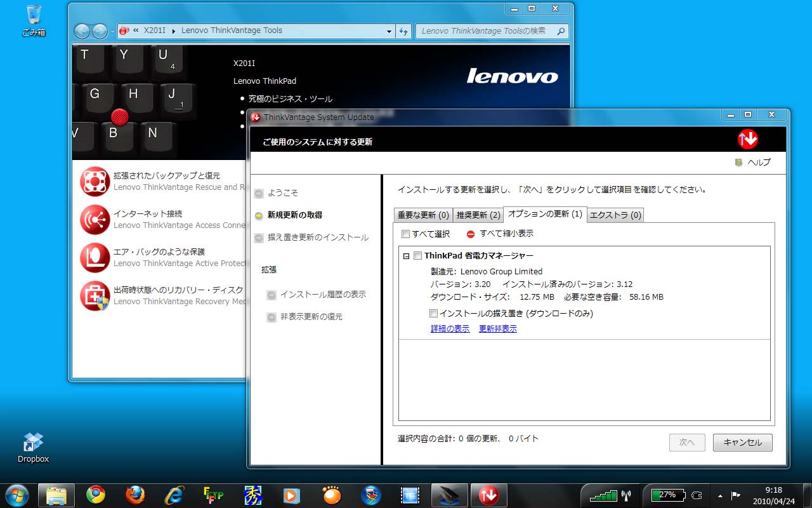Check the すべて選択 checkbox
This screenshot has width=812, height=508.
[x=405, y=234]
